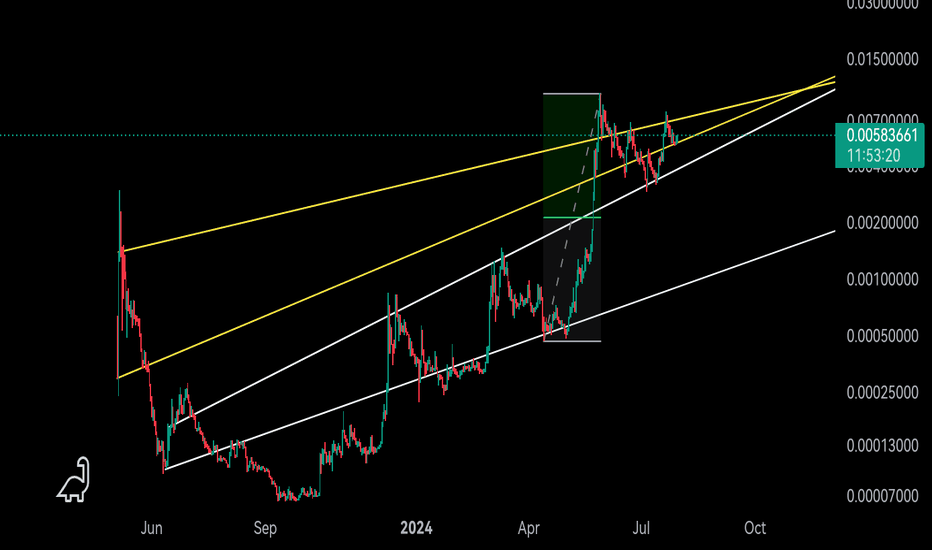This screenshot has width=932, height=550.
Task: Click the 0.00100000 price axis label
Action: pos(882,279)
